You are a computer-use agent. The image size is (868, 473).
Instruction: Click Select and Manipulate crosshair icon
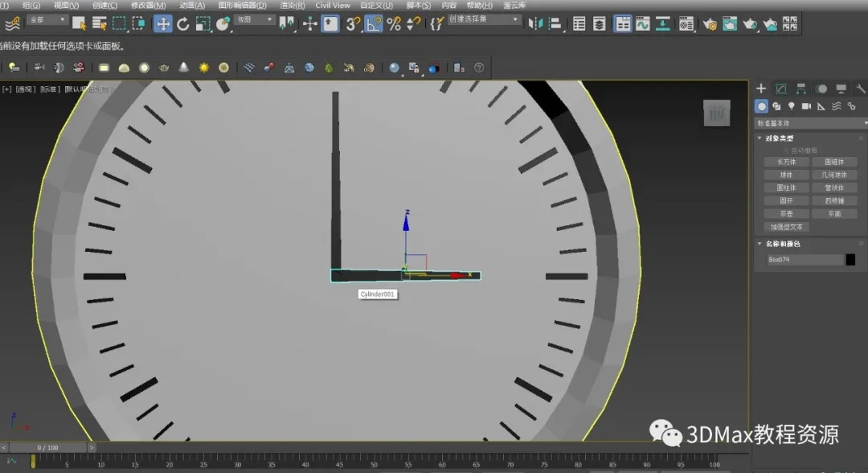(309, 24)
